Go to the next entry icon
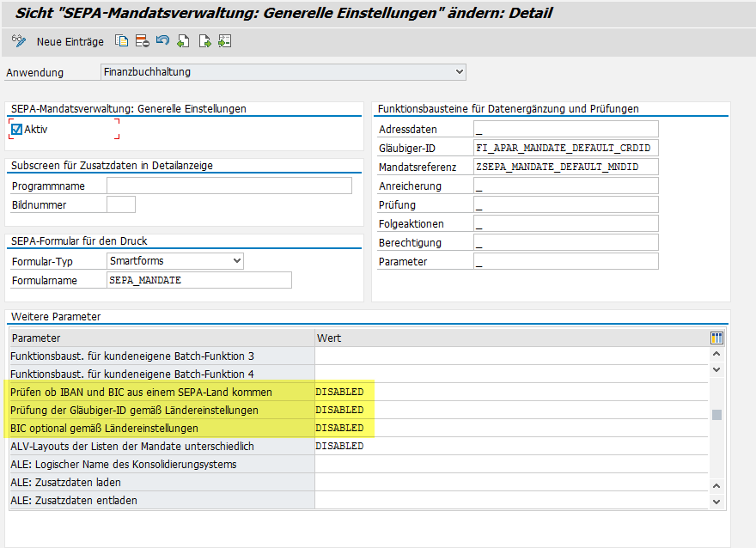 click(204, 41)
